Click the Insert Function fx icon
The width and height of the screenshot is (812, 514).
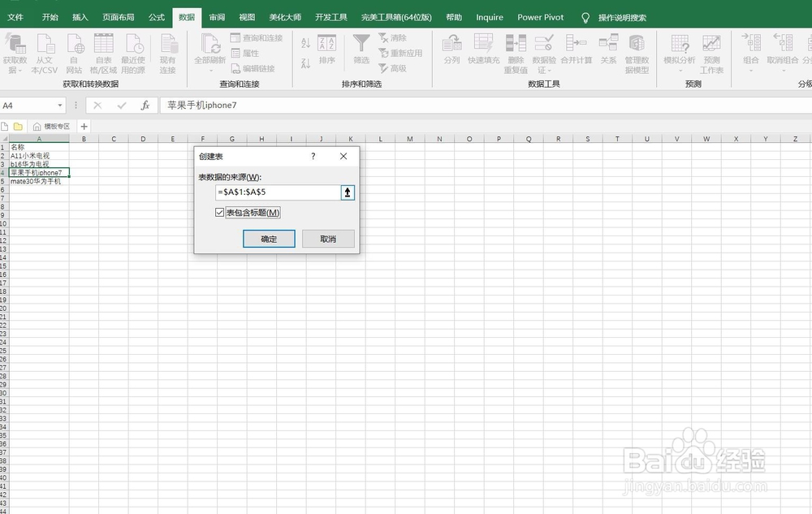click(145, 106)
